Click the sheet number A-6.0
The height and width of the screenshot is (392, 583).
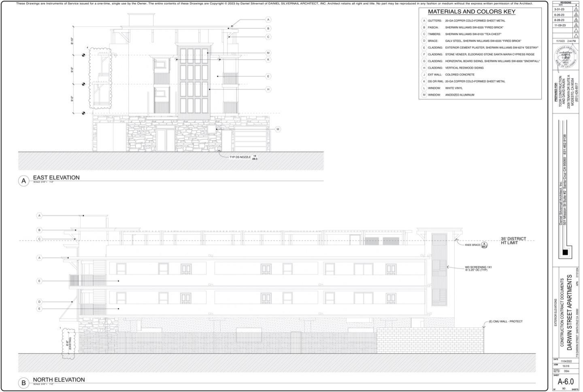click(x=566, y=382)
